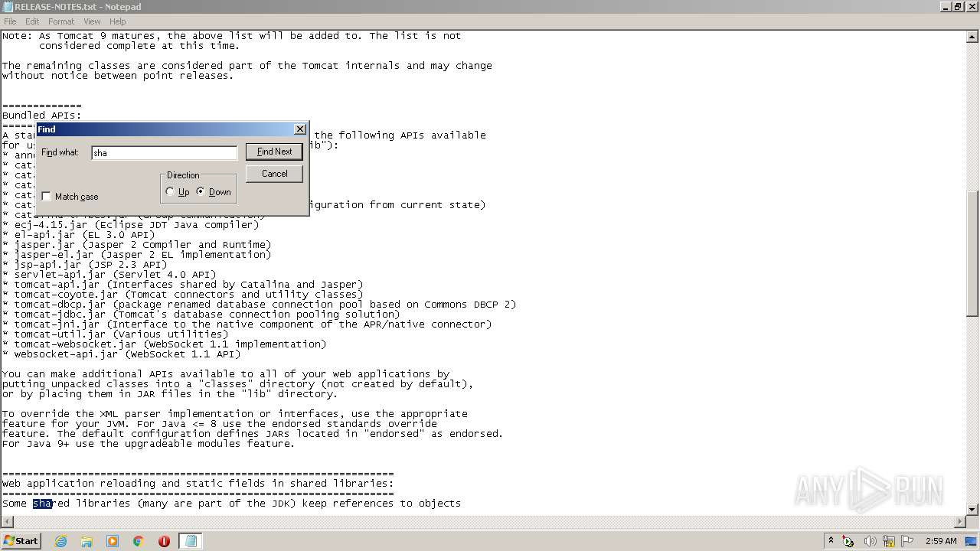
Task: Open the Edit menu
Action: coord(32,21)
